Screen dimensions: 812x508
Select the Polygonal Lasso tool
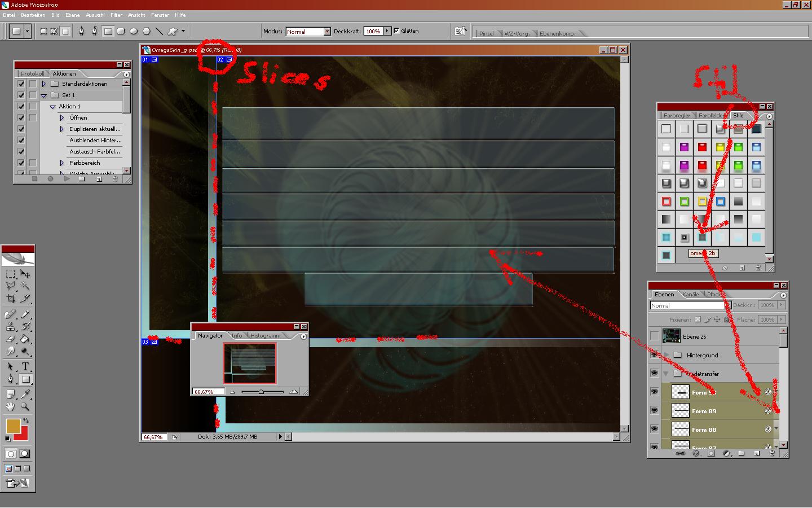click(x=10, y=286)
